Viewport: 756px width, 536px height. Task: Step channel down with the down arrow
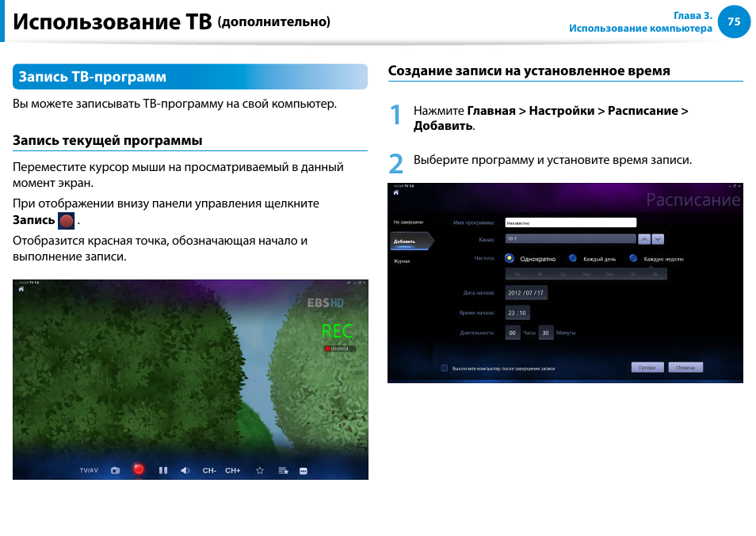(x=658, y=239)
